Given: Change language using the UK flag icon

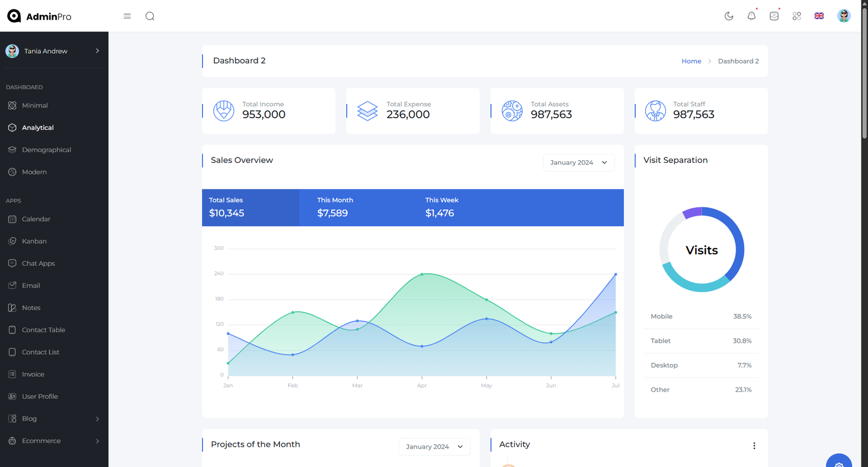Looking at the screenshot, I should pos(819,16).
